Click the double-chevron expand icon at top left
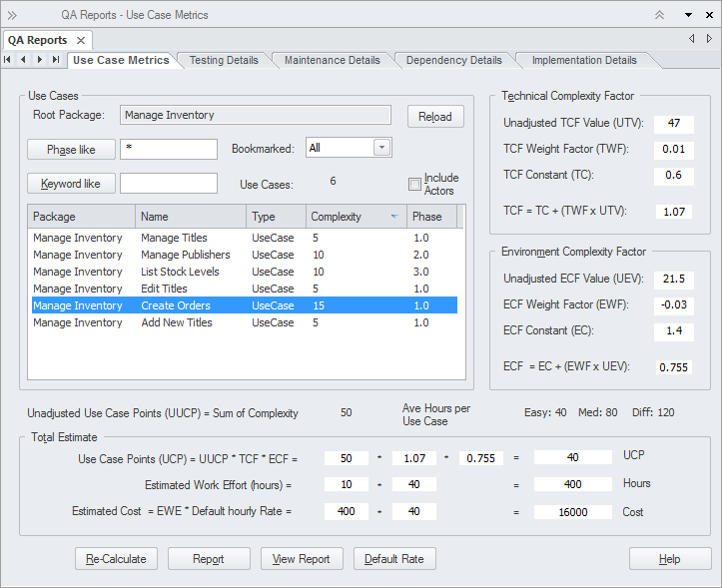Image resolution: width=722 pixels, height=588 pixels. coord(12,15)
